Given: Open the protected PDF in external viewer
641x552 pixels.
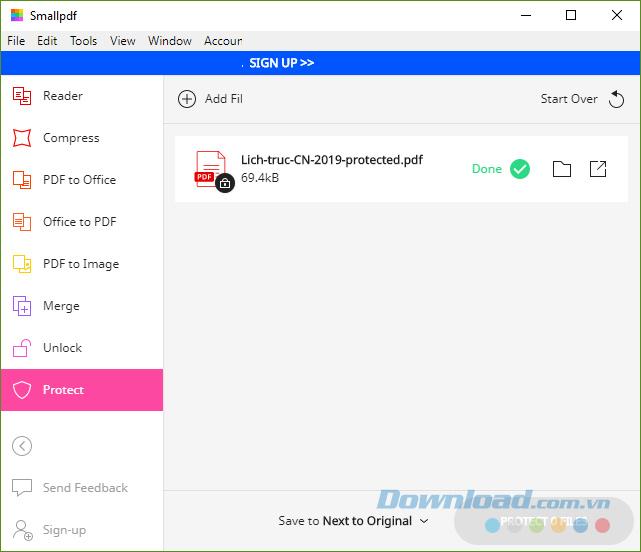Looking at the screenshot, I should tap(598, 169).
